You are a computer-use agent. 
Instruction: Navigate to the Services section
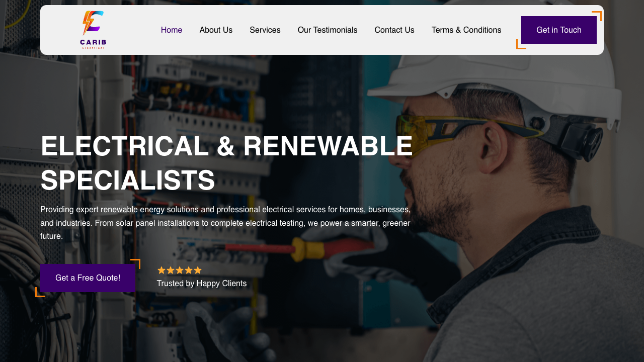click(265, 30)
